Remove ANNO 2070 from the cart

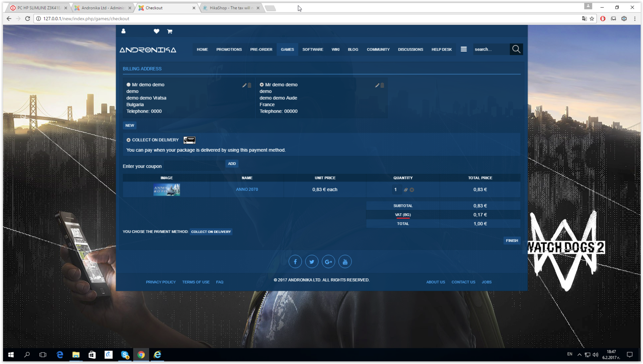pyautogui.click(x=412, y=190)
